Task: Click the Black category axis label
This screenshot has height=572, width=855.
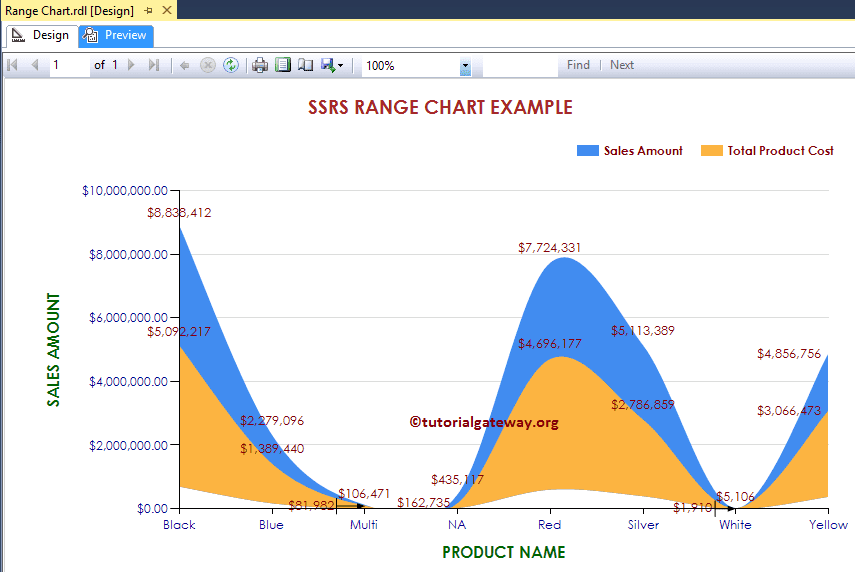Action: click(179, 525)
